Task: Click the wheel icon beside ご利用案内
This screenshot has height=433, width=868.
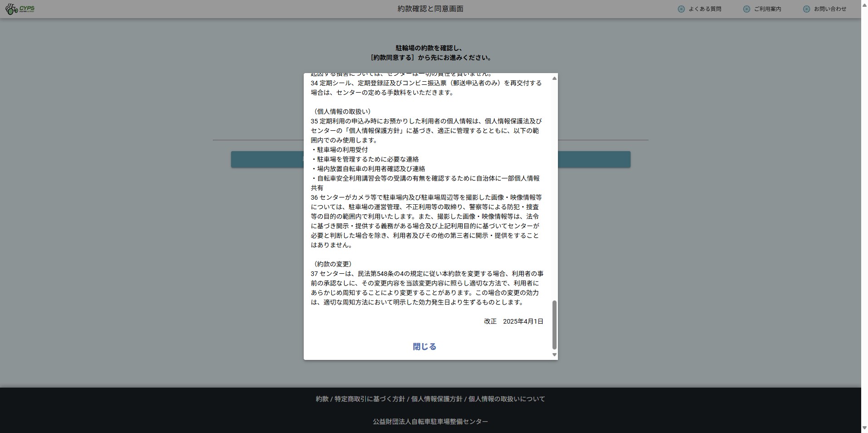Action: (x=746, y=9)
